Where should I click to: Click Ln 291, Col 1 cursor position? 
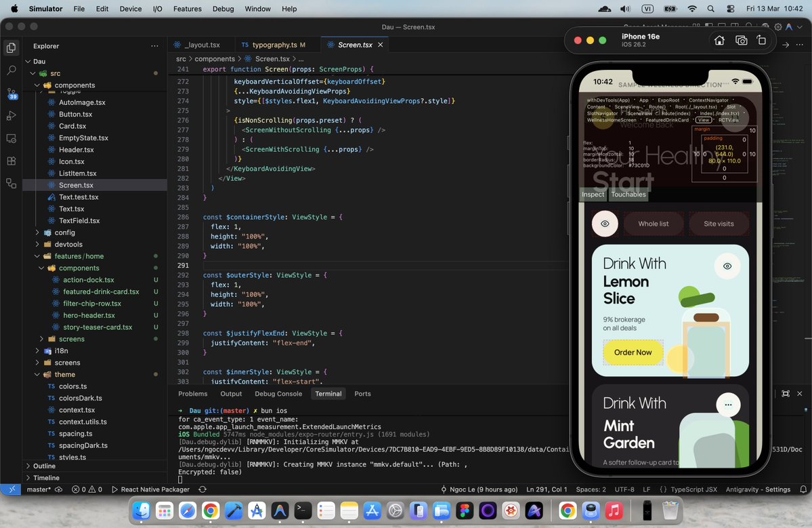pos(547,489)
